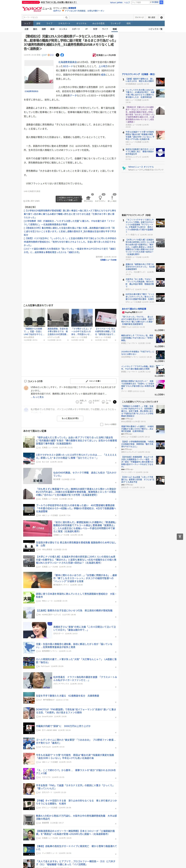Viewport: 186px width, 868px height.
Task: Open the ライブ main tab
Action: tap(49, 24)
